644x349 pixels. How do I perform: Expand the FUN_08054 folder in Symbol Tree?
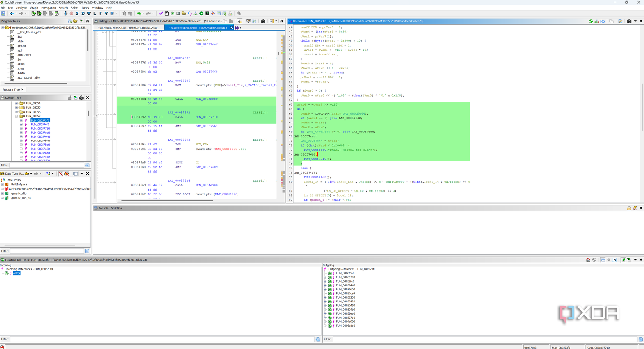click(x=16, y=104)
